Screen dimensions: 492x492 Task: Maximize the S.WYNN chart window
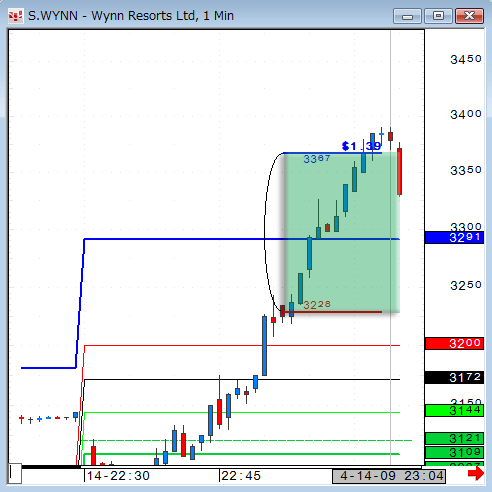[x=438, y=16]
